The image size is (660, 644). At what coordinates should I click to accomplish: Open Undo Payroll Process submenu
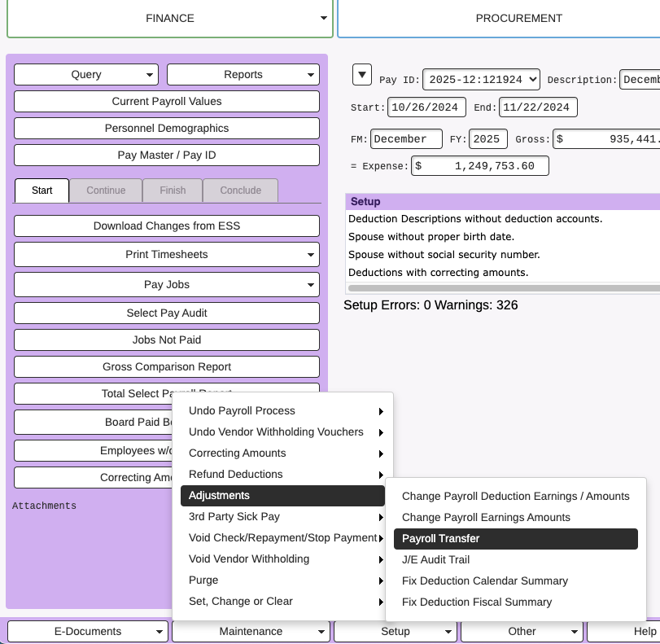[x=283, y=411]
